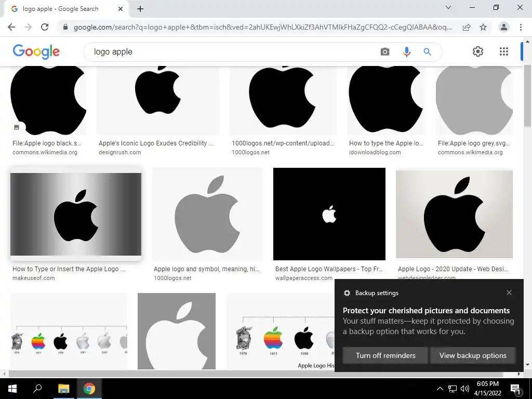Viewport: 532px width, 399px height.
Task: Open the grey Apple logo and symbol image
Action: click(207, 214)
